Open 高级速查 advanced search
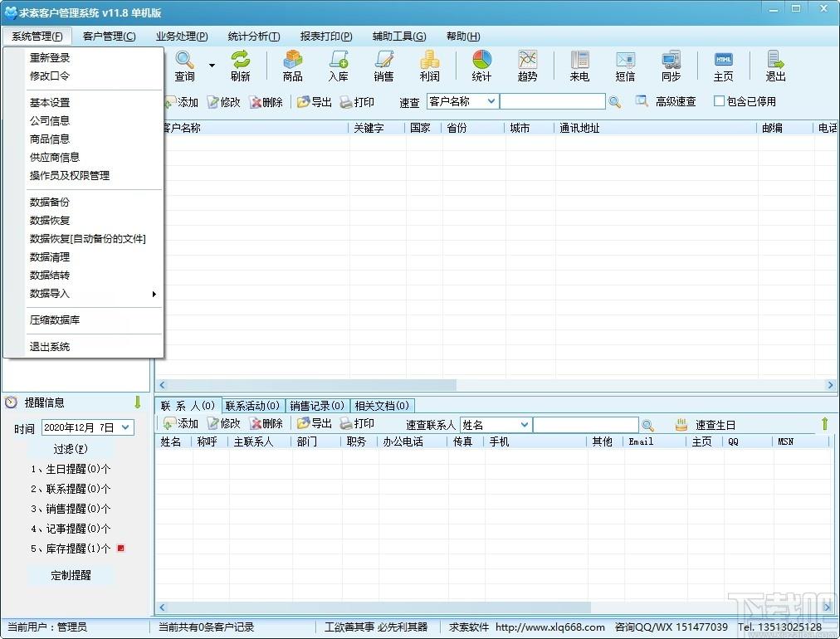 point(666,101)
